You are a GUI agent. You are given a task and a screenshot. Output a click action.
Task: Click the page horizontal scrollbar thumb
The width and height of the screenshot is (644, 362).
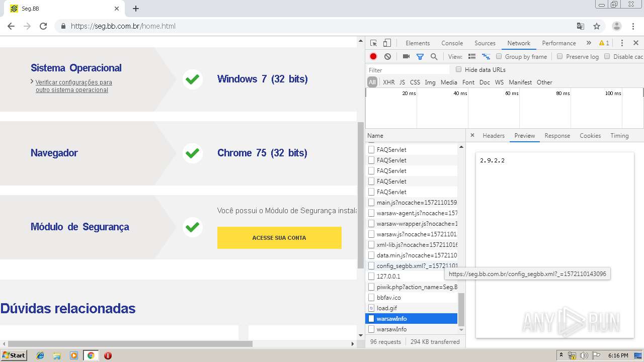130,344
